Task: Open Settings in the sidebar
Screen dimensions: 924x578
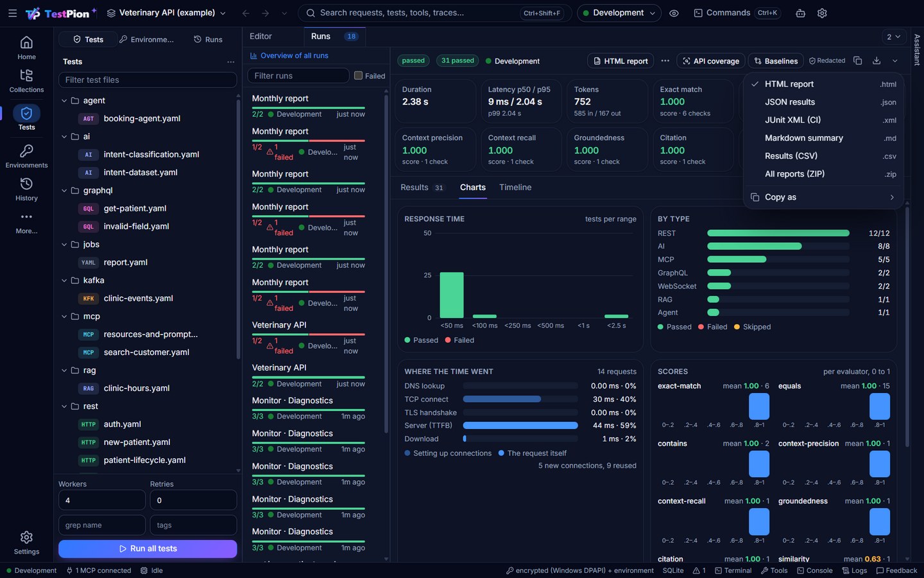Action: 26,543
